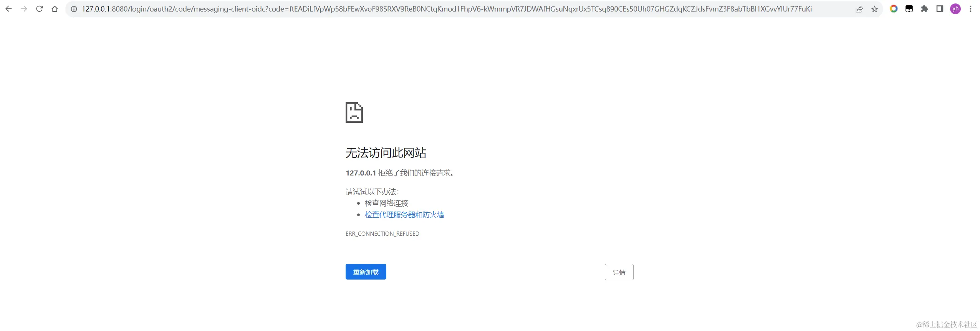The image size is (980, 331).
Task: Open the 'yh' profile avatar
Action: [x=955, y=9]
